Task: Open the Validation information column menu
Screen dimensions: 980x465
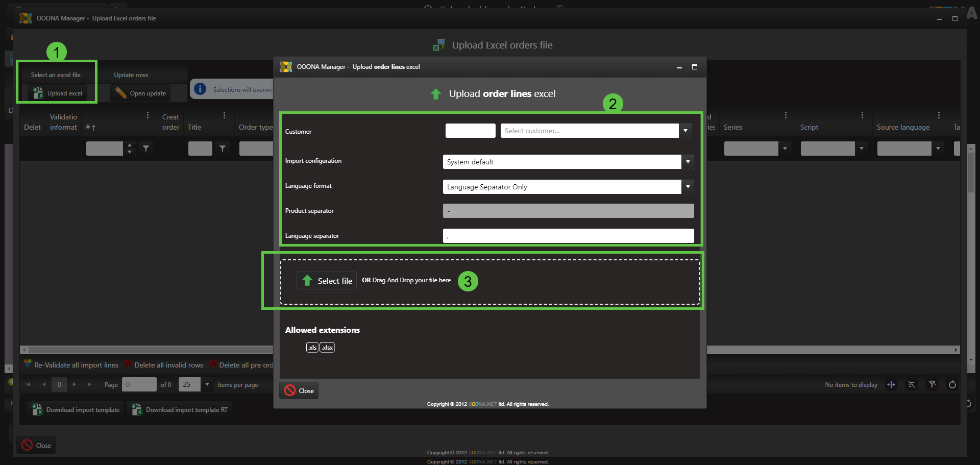Action: (x=148, y=115)
